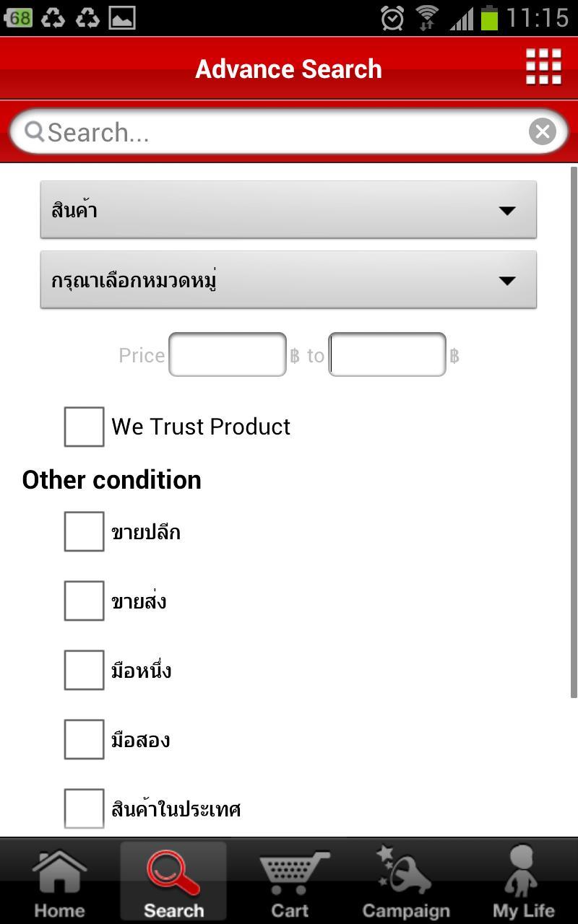Open the กรุณาเลือกหมวดหมู่ category dropdown
Image resolution: width=578 pixels, height=924 pixels.
[288, 280]
